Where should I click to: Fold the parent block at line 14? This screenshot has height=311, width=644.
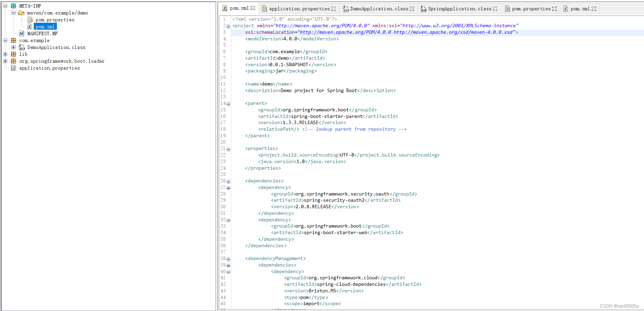tap(229, 104)
